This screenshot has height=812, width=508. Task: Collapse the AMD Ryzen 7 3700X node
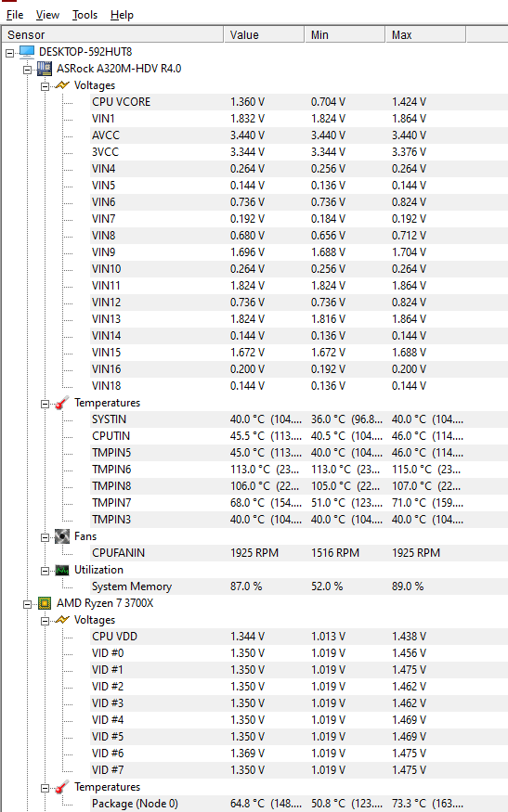click(28, 604)
